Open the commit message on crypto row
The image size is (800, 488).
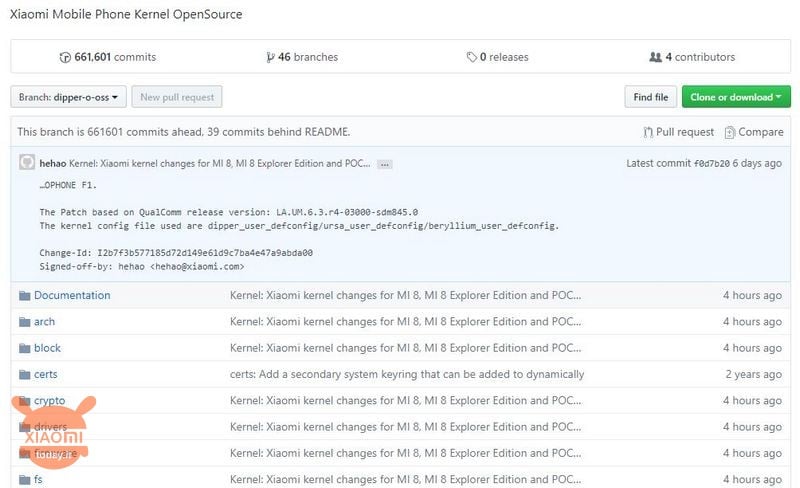[x=405, y=401]
